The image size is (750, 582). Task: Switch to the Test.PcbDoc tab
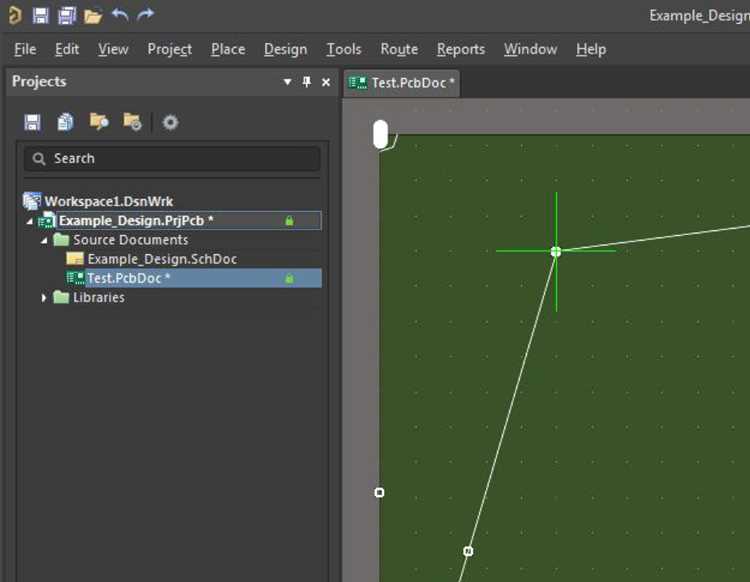pyautogui.click(x=402, y=83)
